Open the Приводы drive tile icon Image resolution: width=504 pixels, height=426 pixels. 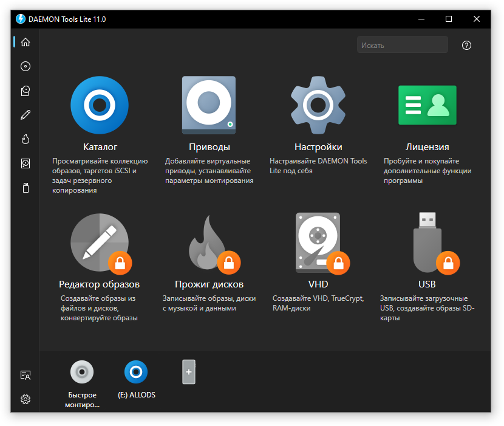pos(209,105)
